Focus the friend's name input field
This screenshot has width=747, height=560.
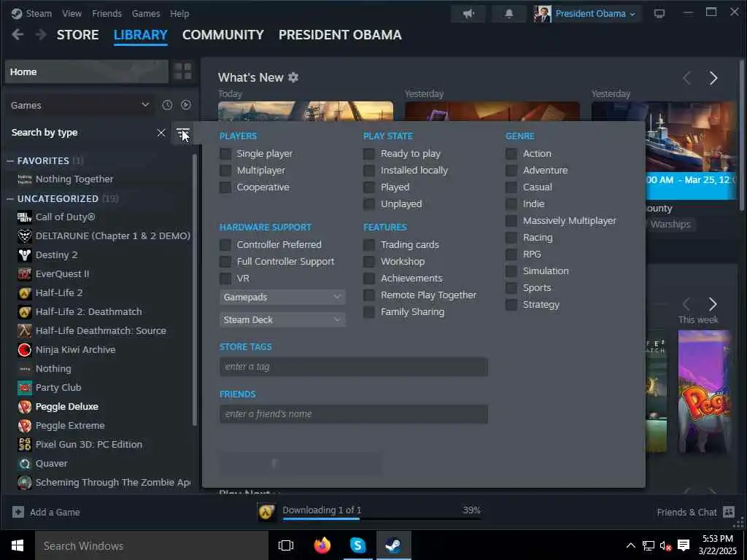(x=354, y=414)
